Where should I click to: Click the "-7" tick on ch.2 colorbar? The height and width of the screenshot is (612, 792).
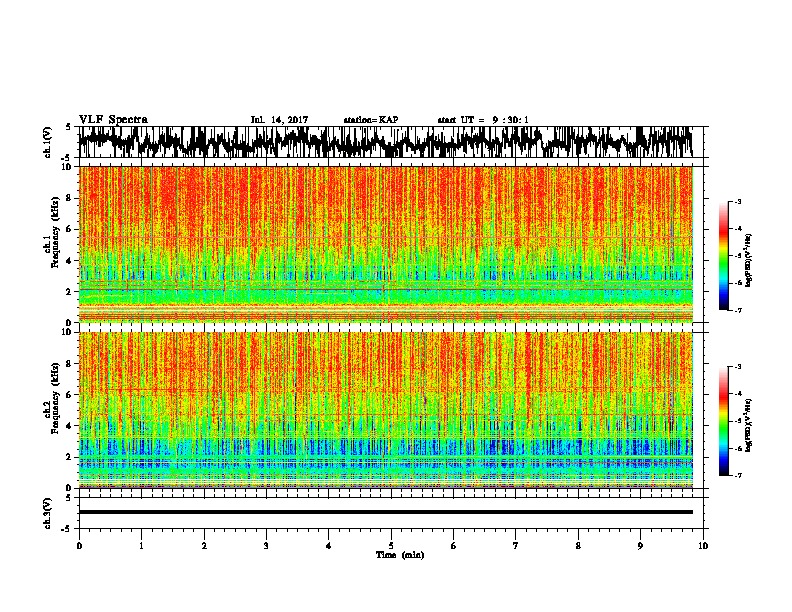pyautogui.click(x=737, y=476)
